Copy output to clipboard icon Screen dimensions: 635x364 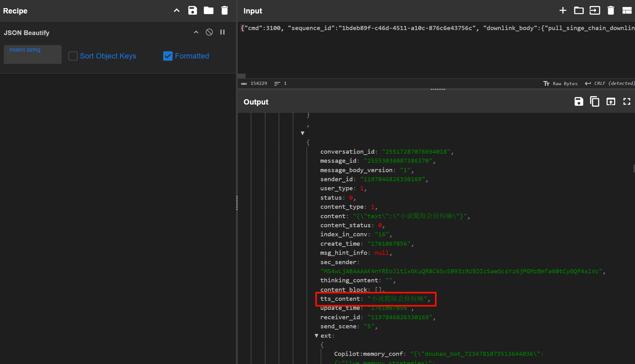coord(595,101)
